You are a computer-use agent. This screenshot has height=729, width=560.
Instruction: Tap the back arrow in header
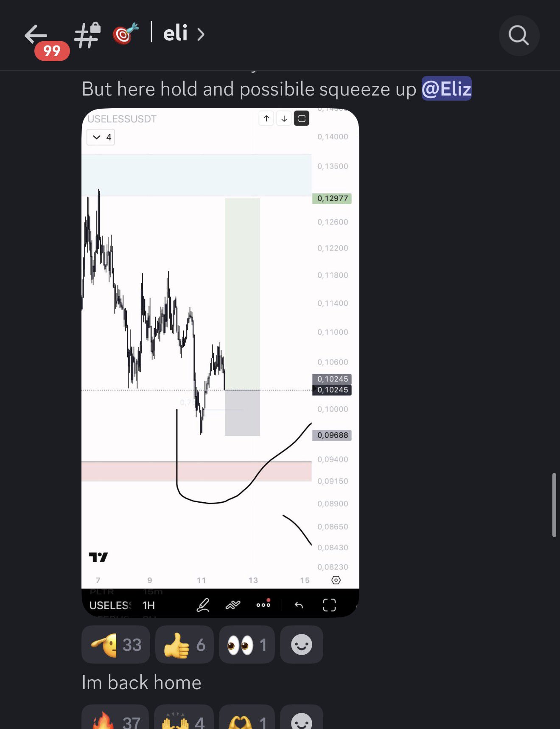(x=36, y=34)
